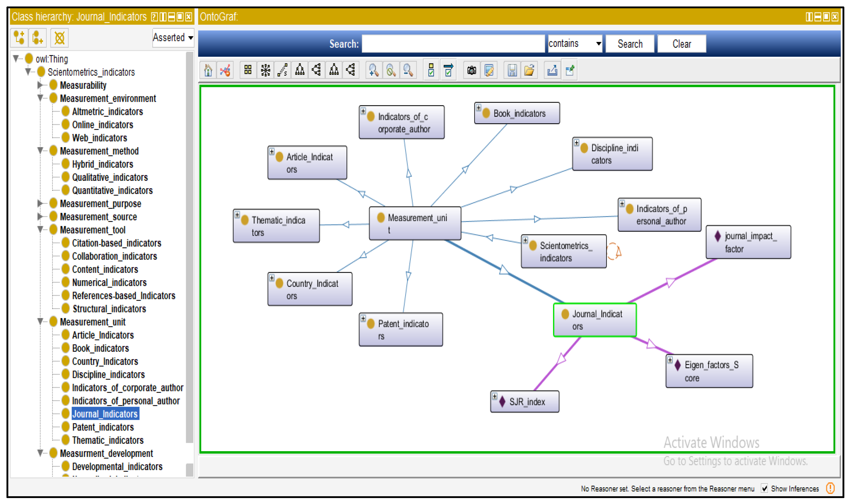Select Web_indicators in class hierarchy
Screen dimensions: 849x504
99,138
